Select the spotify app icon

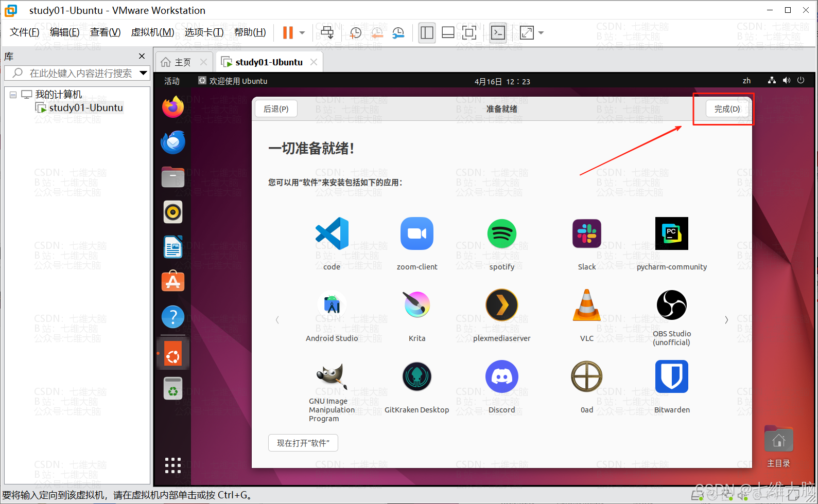pyautogui.click(x=502, y=233)
